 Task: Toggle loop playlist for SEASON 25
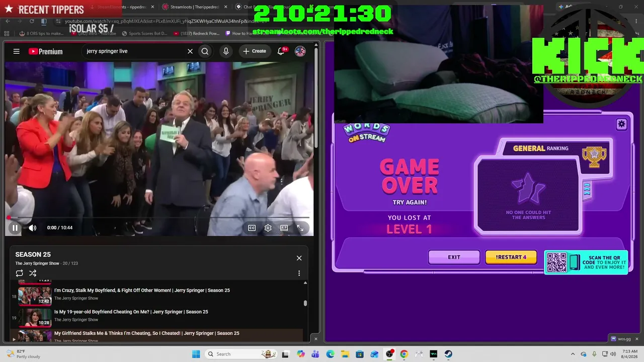pyautogui.click(x=19, y=274)
